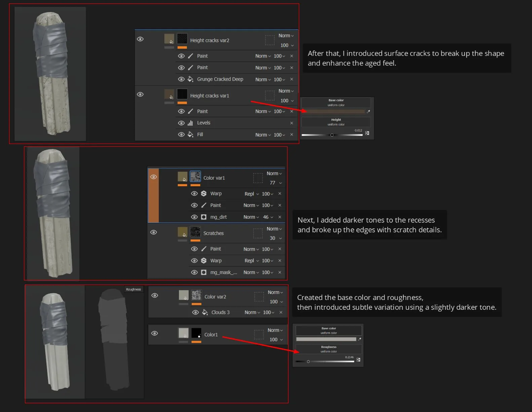
Task: Click the Height channel uniform color button
Action: (336, 122)
